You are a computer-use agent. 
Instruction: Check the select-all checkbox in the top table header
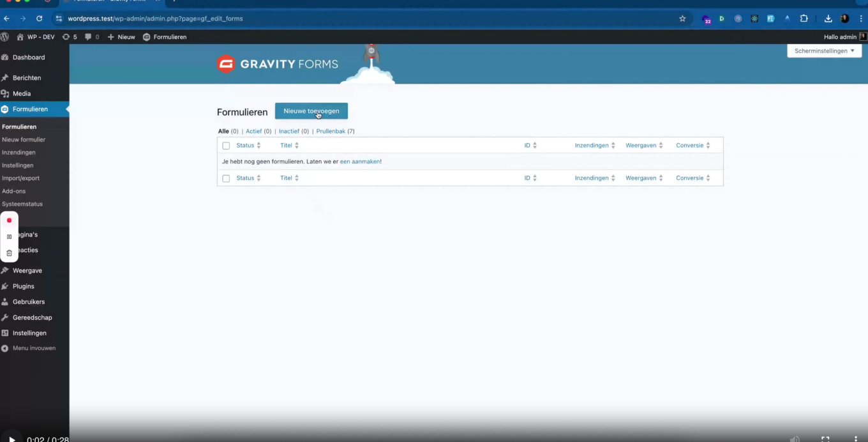(x=226, y=145)
